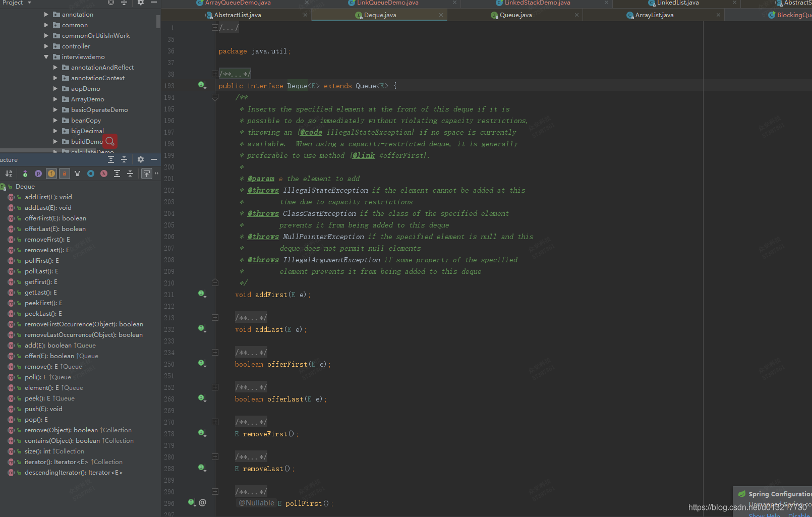
Task: Click the Project tree vertical scrollbar
Action: [x=158, y=22]
